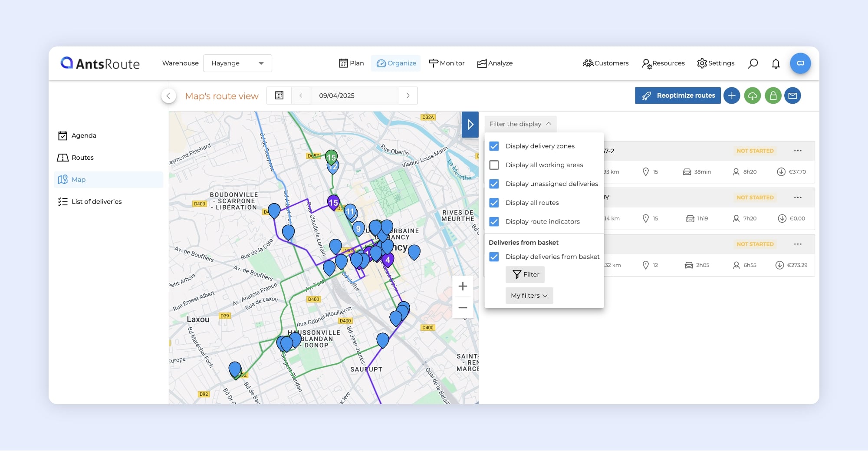Zoom in on the map
The height and width of the screenshot is (451, 868).
coord(463,286)
